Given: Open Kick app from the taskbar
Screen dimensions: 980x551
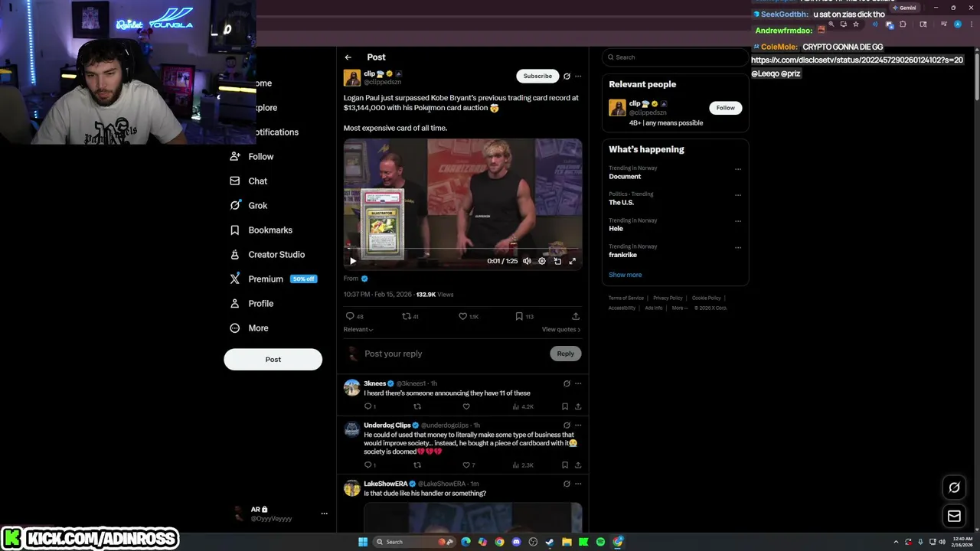Looking at the screenshot, I should [583, 542].
